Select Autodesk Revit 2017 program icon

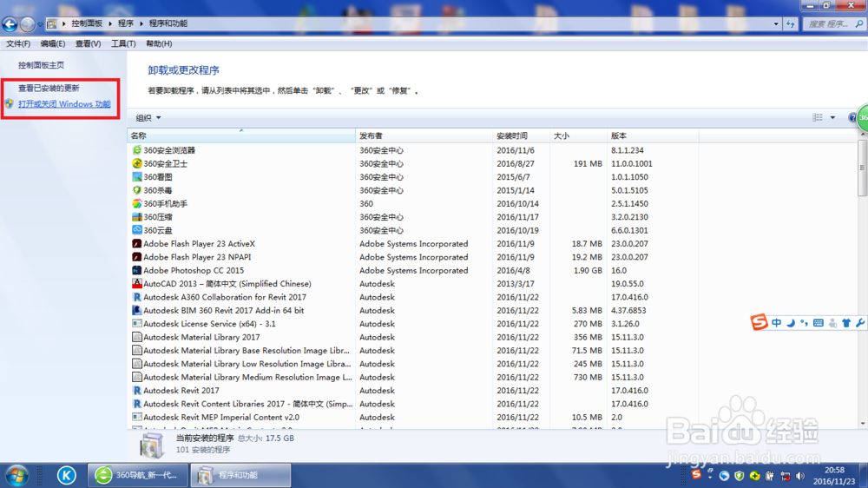137,391
